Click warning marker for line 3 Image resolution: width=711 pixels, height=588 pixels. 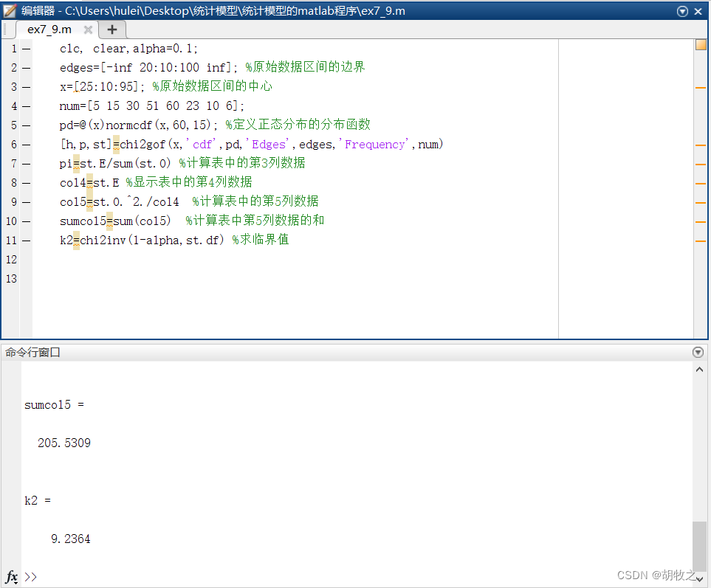pos(701,88)
